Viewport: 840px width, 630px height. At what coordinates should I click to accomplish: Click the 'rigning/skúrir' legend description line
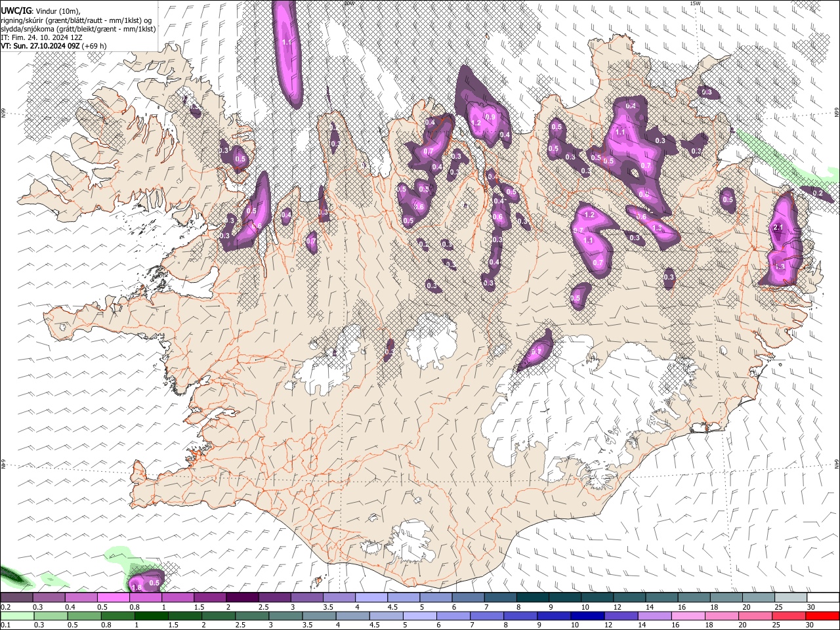[x=77, y=20]
